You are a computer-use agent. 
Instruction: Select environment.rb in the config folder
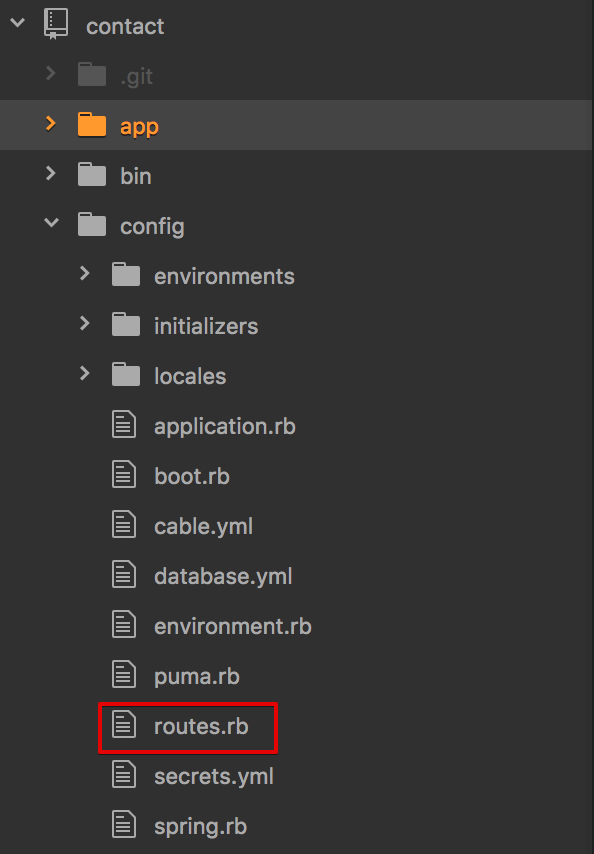(x=232, y=626)
